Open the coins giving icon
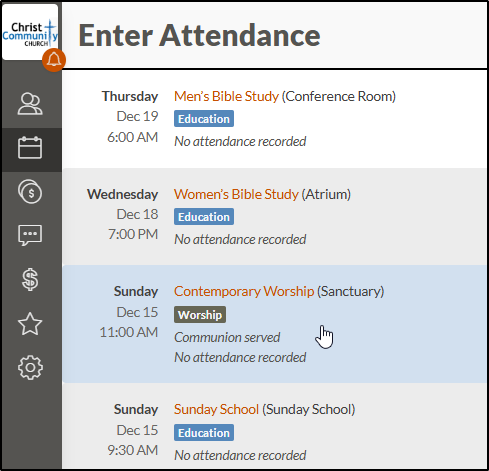This screenshot has width=489, height=471. (30, 191)
